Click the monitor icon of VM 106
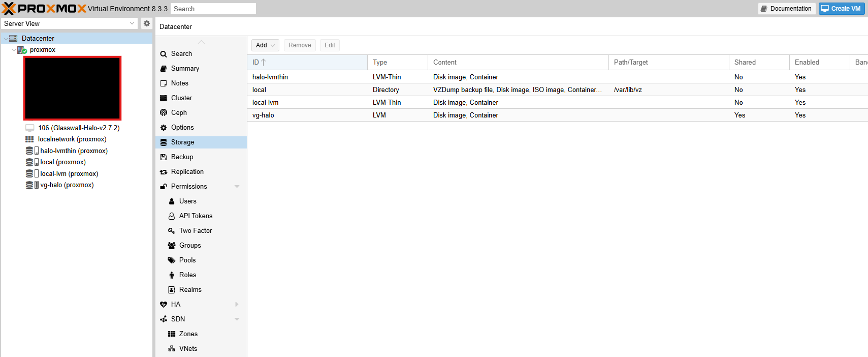Viewport: 868px width, 357px height. 30,128
